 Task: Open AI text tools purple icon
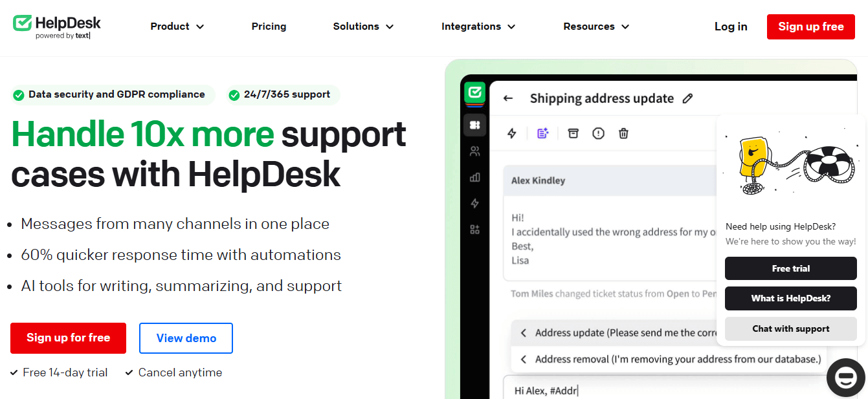pos(542,133)
